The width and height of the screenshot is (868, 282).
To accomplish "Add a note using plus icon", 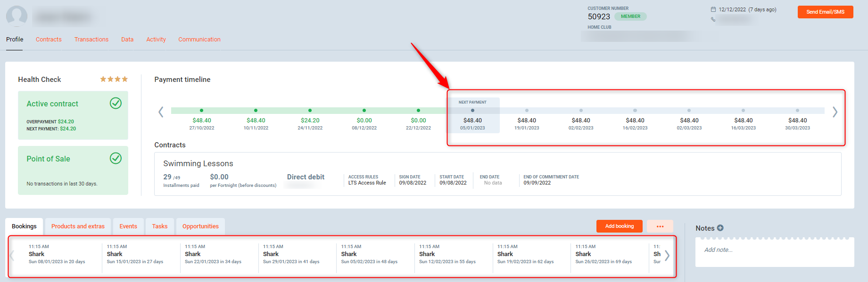I will click(720, 228).
